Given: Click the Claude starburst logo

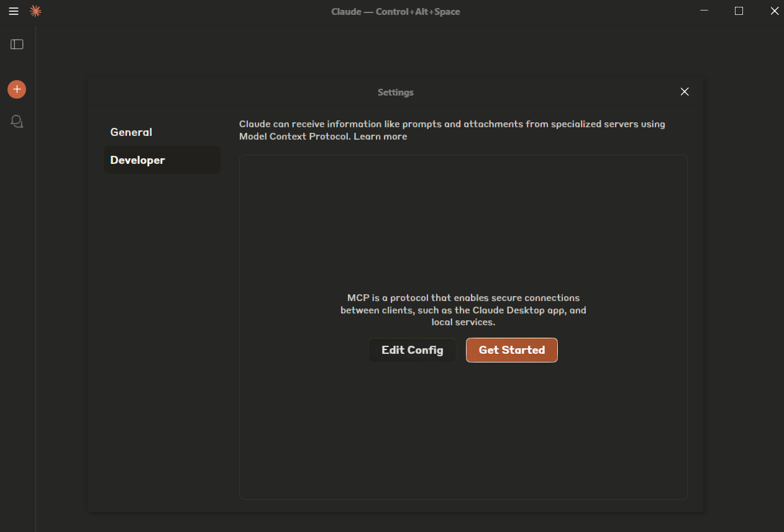Looking at the screenshot, I should coord(35,11).
